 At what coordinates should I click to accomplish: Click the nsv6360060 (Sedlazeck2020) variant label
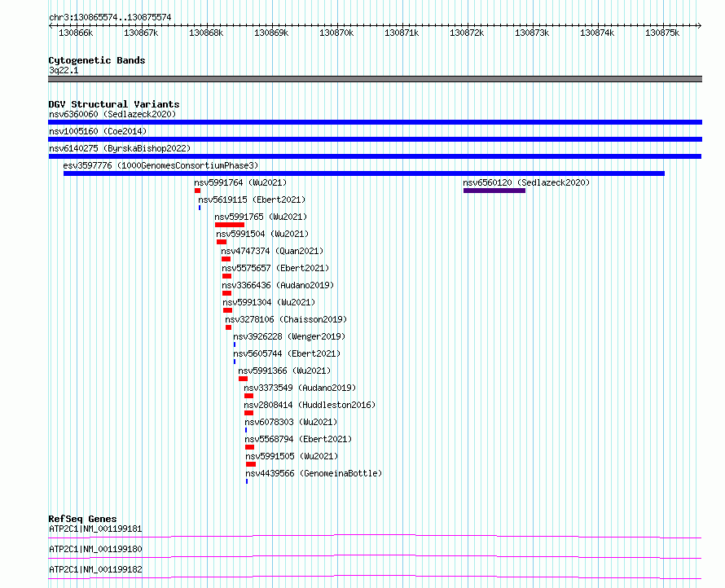112,114
